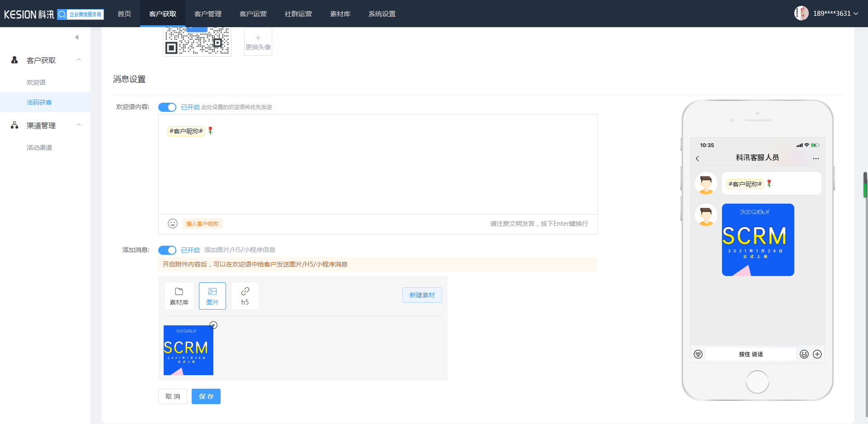Click inside the welcome message text area
The height and width of the screenshot is (424, 868).
tap(377, 172)
